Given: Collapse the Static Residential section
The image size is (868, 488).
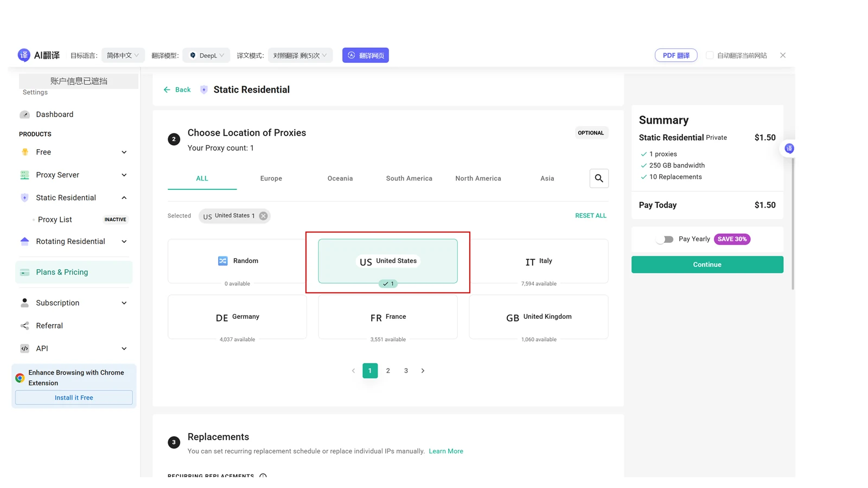Looking at the screenshot, I should tap(124, 198).
